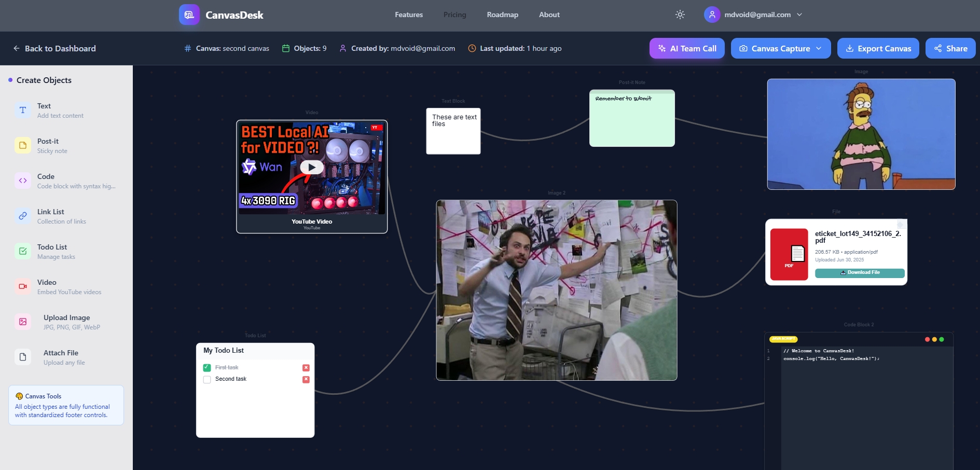980x470 pixels.
Task: Add a Video embed object
Action: (66, 287)
